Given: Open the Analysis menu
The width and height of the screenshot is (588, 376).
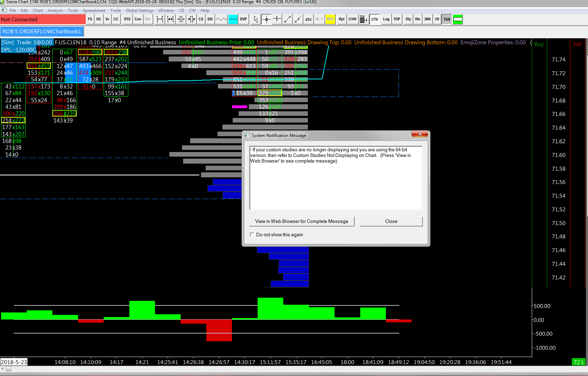Looking at the screenshot, I should [56, 11].
